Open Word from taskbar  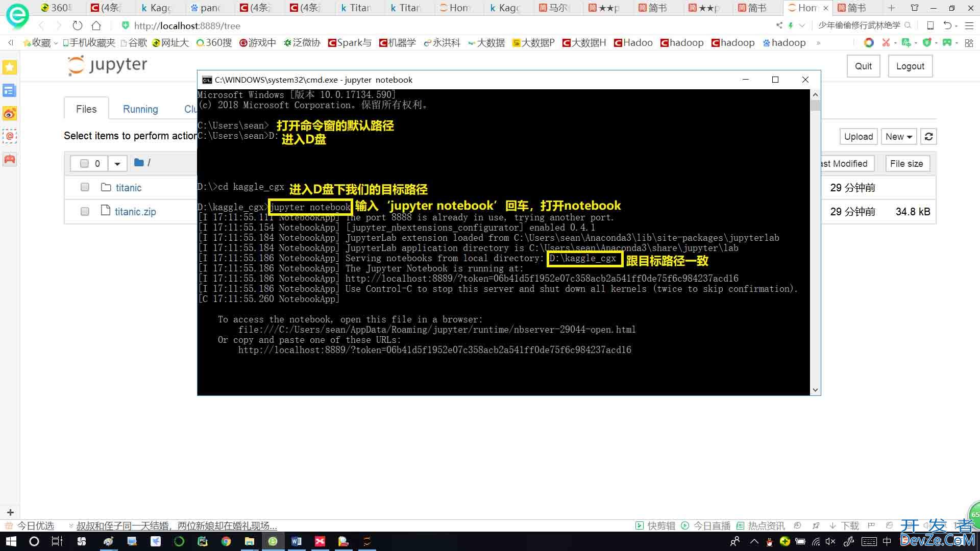(297, 541)
